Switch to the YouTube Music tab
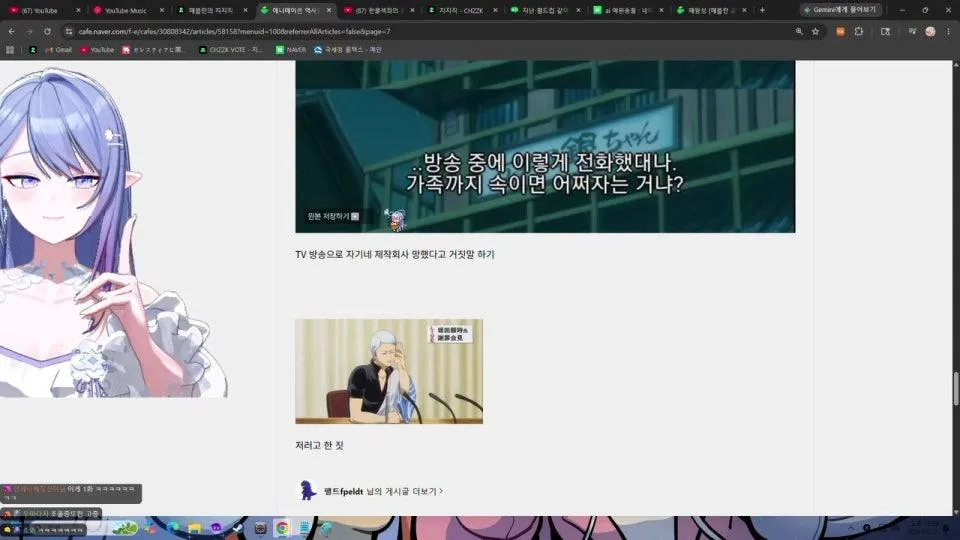The width and height of the screenshot is (960, 540). tap(129, 10)
